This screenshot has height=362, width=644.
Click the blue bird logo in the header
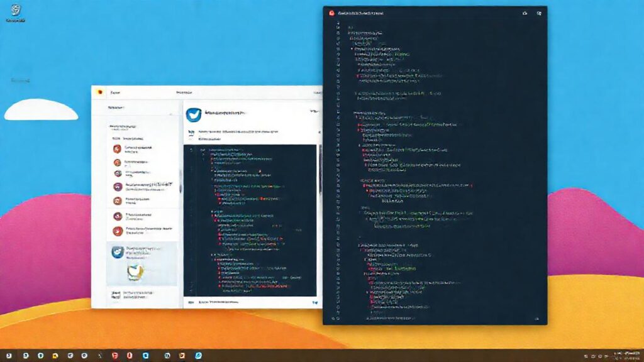(193, 114)
